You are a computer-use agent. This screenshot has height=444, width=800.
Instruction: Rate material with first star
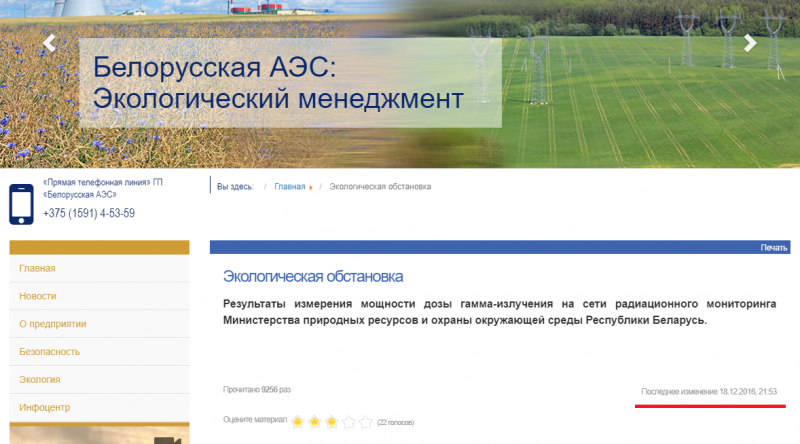[x=298, y=422]
